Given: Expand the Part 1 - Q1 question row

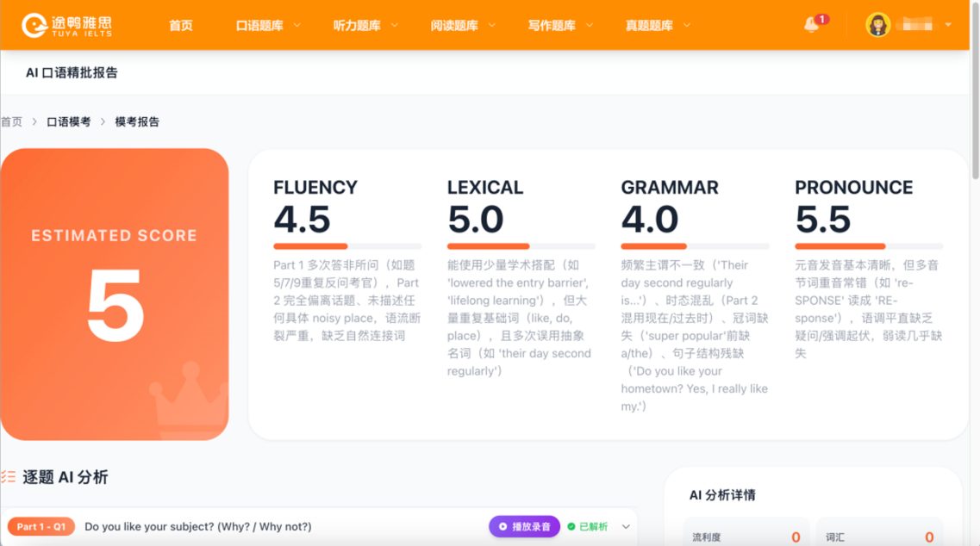Looking at the screenshot, I should (x=626, y=527).
